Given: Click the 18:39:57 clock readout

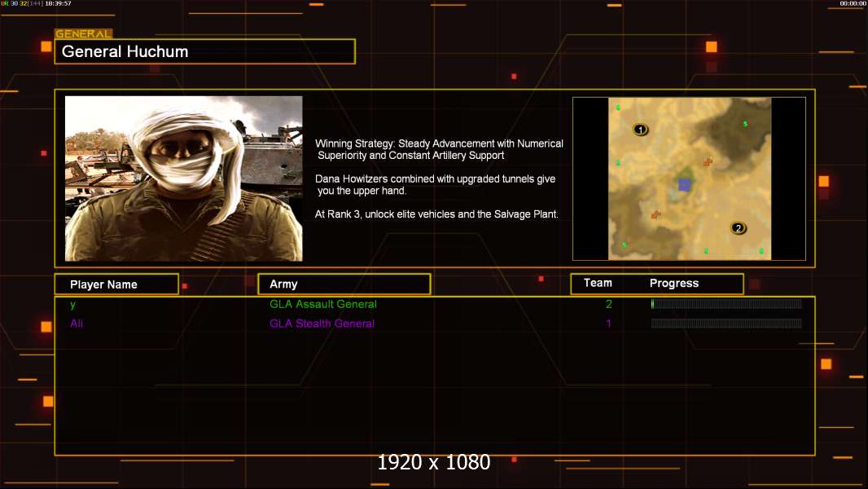Looking at the screenshot, I should tap(58, 3).
